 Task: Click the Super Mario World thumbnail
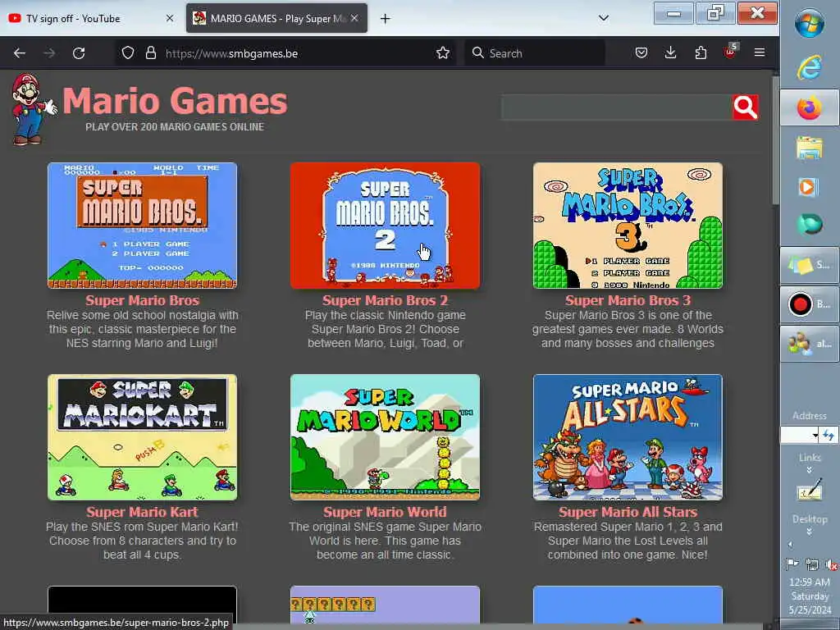[x=386, y=437]
